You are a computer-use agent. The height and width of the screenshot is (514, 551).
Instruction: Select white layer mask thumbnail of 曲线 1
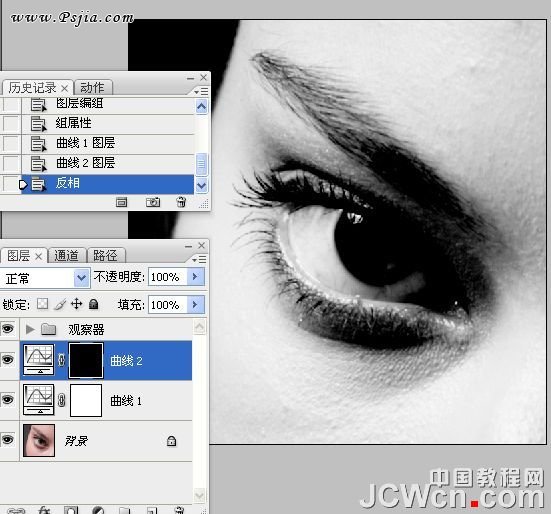(x=86, y=400)
